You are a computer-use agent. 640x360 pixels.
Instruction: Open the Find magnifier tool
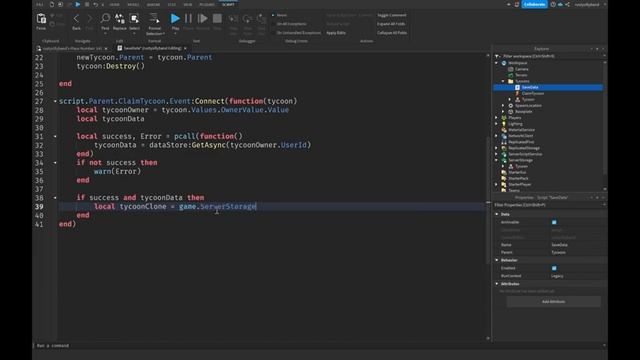pyautogui.click(x=105, y=19)
